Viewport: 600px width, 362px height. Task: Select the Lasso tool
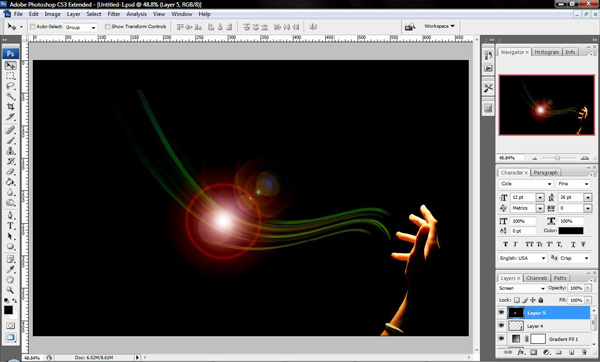tap(10, 86)
